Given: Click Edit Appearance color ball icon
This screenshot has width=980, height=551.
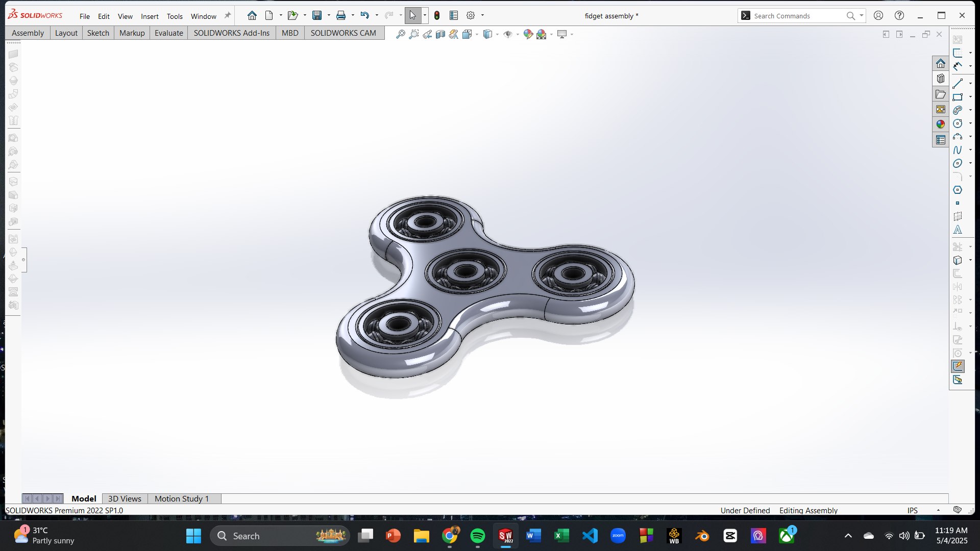Looking at the screenshot, I should [x=528, y=34].
